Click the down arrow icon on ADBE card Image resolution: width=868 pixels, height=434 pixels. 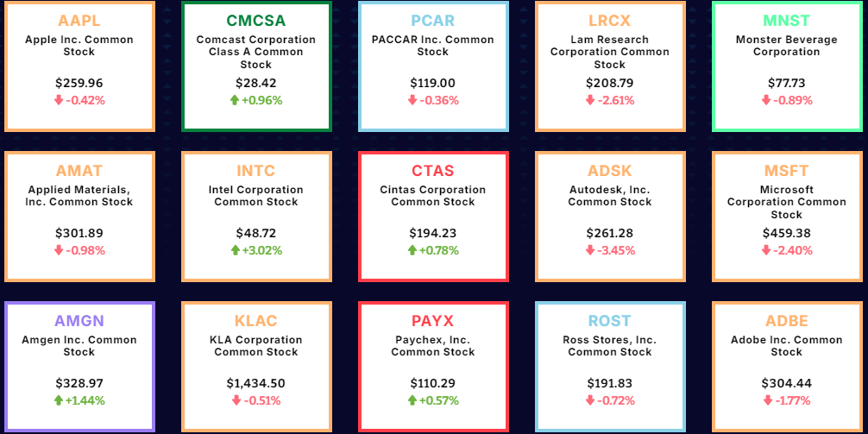[767, 400]
